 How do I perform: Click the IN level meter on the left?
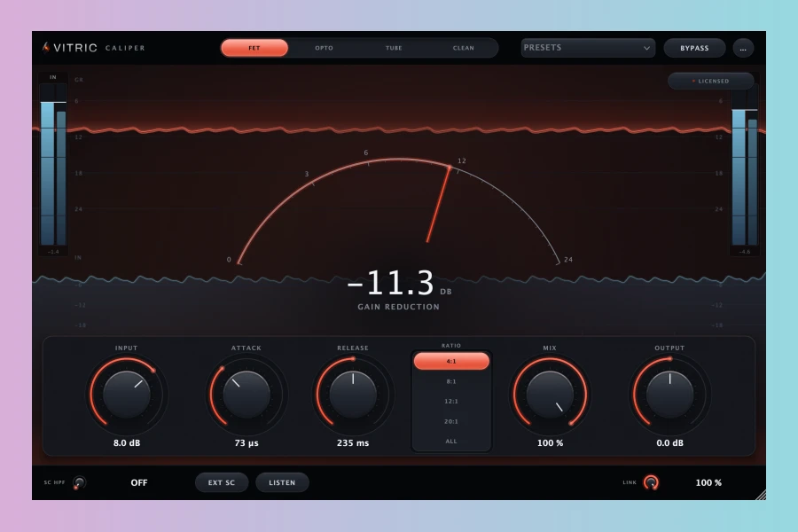click(x=53, y=166)
